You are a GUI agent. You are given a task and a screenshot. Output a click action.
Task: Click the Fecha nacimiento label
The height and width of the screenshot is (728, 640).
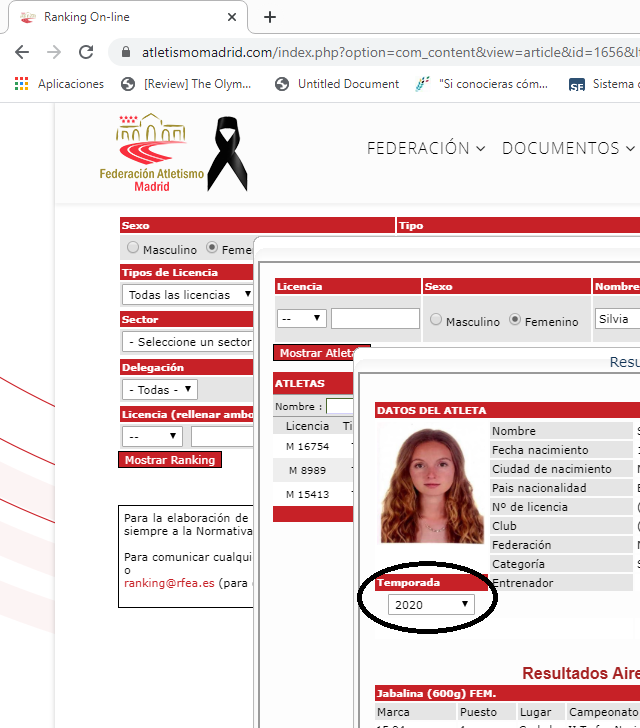coord(540,450)
